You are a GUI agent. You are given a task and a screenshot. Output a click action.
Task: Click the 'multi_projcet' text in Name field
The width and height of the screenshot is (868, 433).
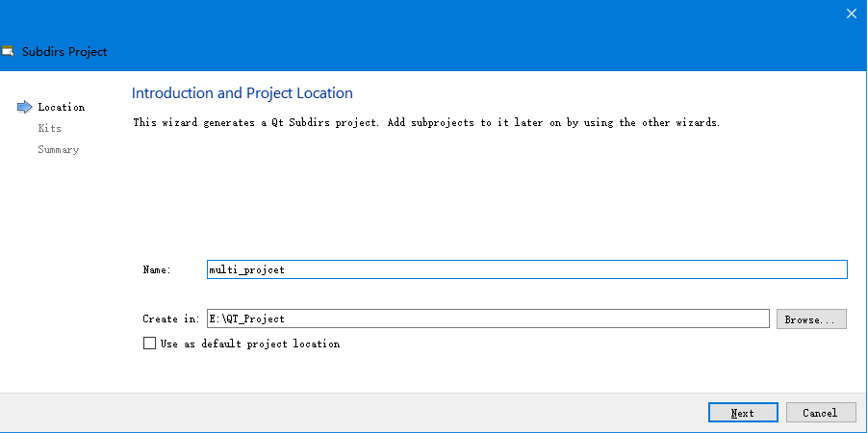tap(246, 270)
